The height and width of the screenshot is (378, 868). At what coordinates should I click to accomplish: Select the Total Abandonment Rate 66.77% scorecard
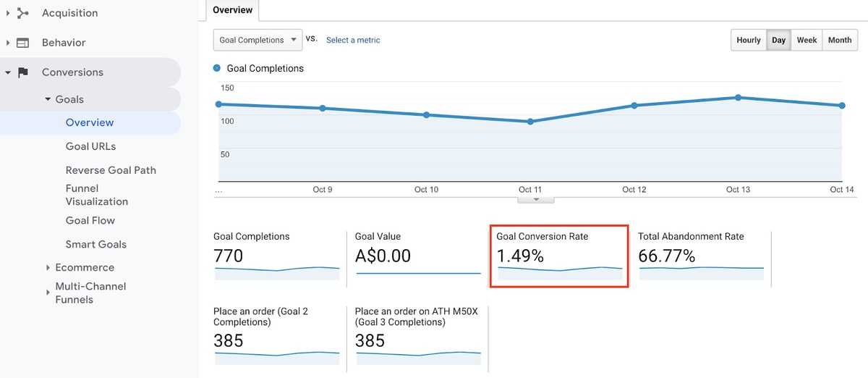click(x=701, y=256)
